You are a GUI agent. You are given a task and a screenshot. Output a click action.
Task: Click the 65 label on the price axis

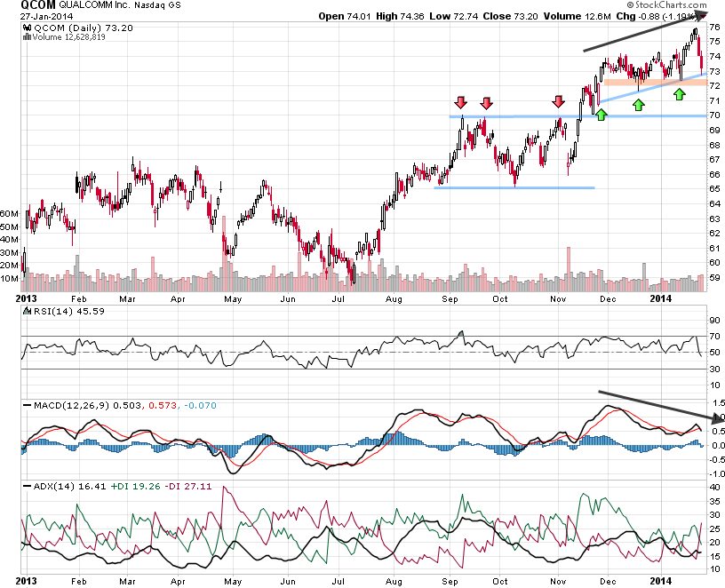click(x=714, y=188)
